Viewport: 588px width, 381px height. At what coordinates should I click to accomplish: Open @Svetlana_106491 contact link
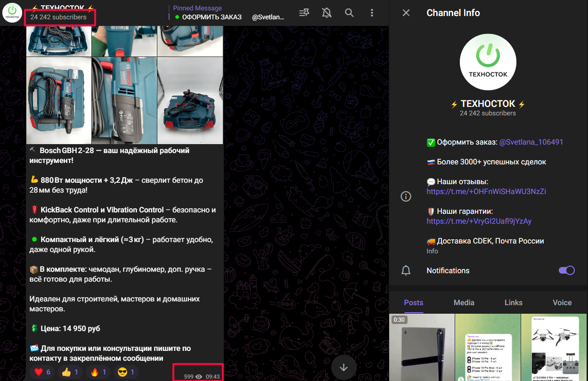click(x=531, y=142)
